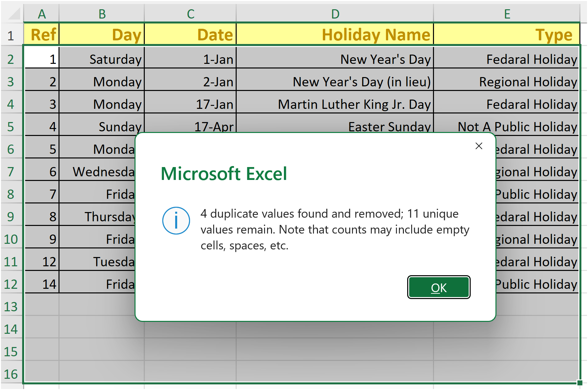
Task: Click the Holiday Name header cell
Action: [x=335, y=35]
